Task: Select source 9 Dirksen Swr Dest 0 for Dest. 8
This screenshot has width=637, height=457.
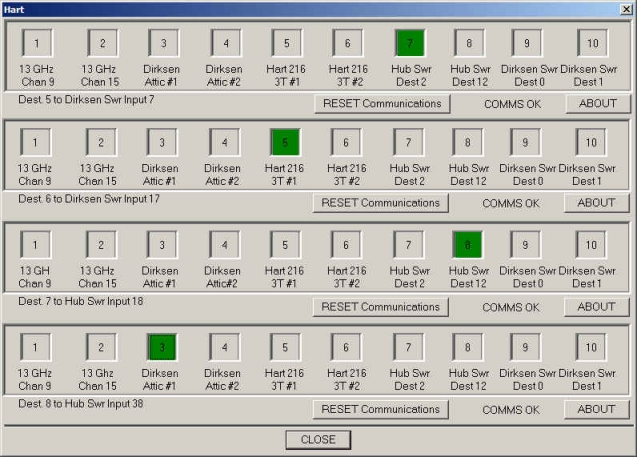Action: tap(525, 347)
